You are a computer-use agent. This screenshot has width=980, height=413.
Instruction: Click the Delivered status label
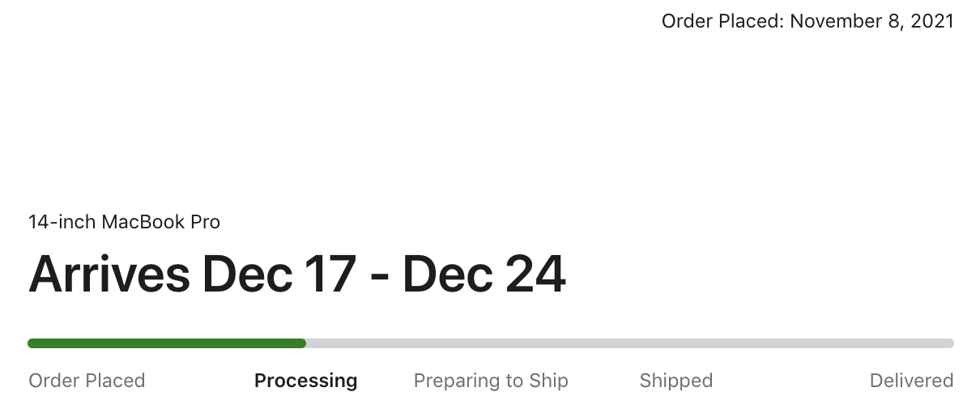tap(911, 381)
